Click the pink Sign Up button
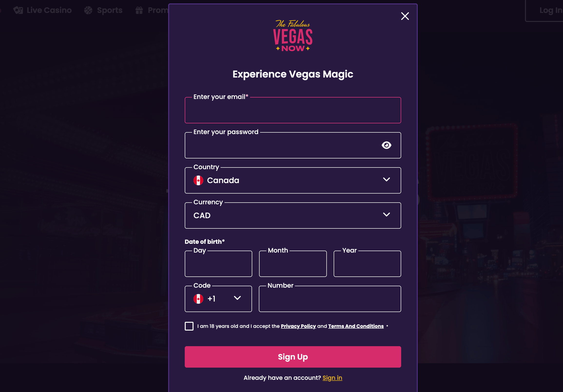Screen dimensions: 563x392 (x=293, y=357)
